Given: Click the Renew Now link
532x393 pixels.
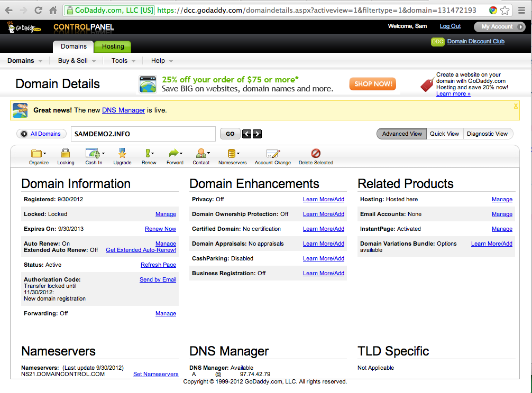Looking at the screenshot, I should point(160,229).
